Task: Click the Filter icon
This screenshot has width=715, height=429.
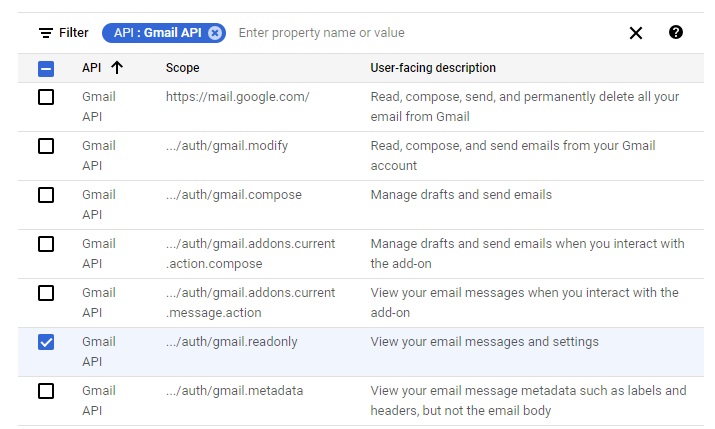Action: (46, 33)
